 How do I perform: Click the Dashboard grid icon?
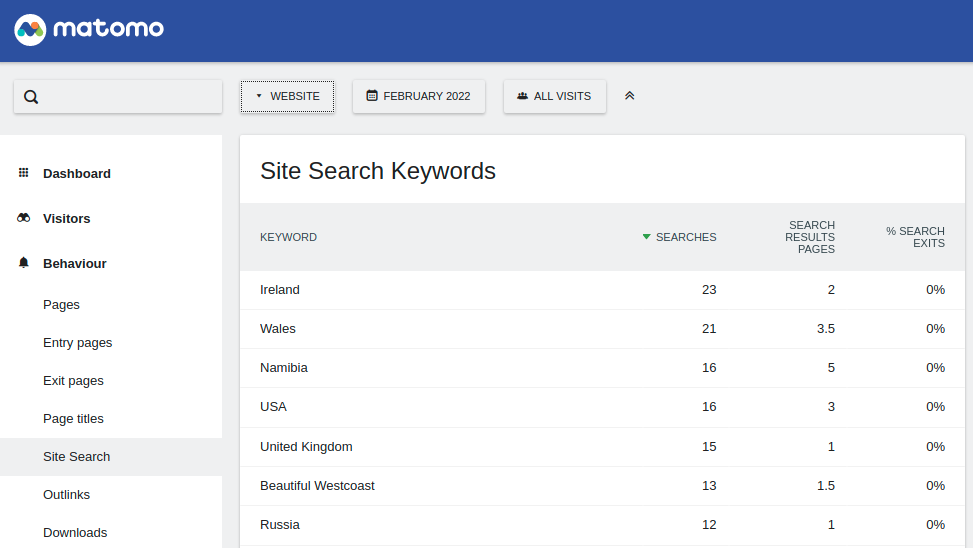[x=24, y=173]
